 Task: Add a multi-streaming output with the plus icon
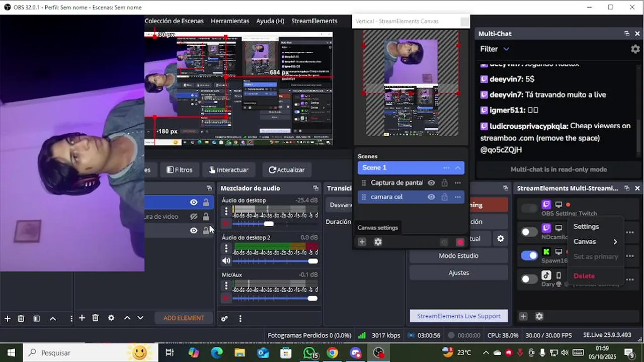pyautogui.click(x=523, y=316)
